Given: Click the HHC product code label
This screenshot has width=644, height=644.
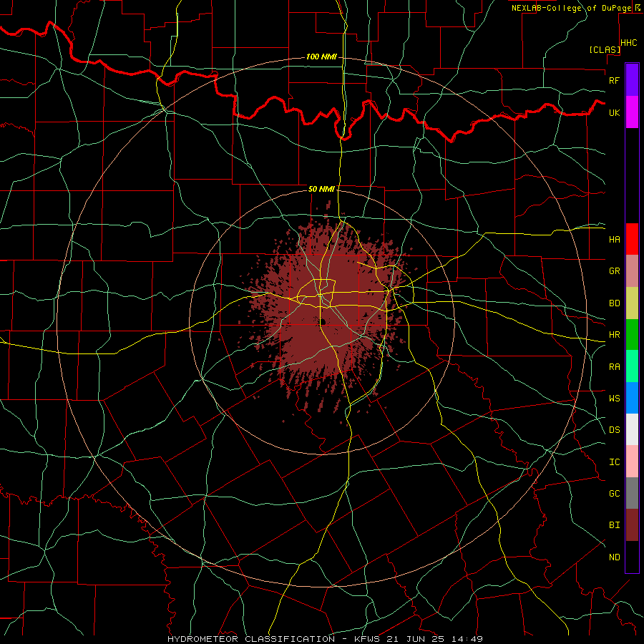Looking at the screenshot, I should (x=628, y=43).
